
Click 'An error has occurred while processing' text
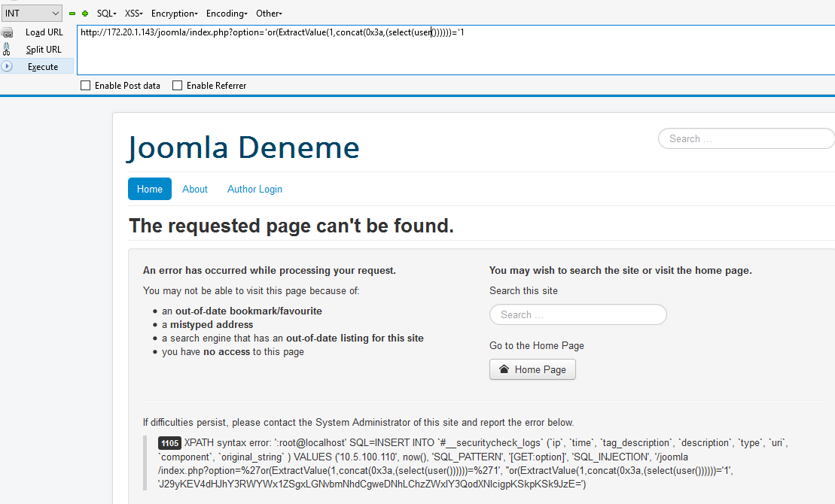tap(270, 270)
